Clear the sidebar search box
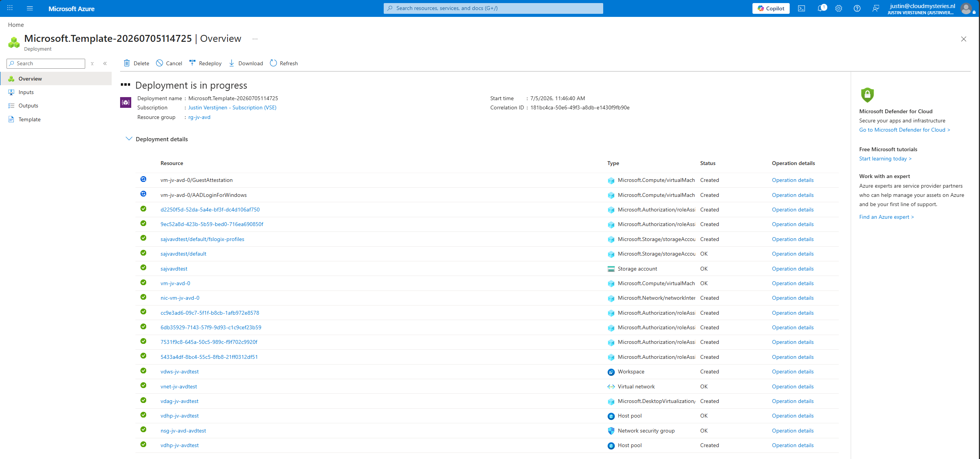Screen dimensions: 980x459 click(x=92, y=64)
